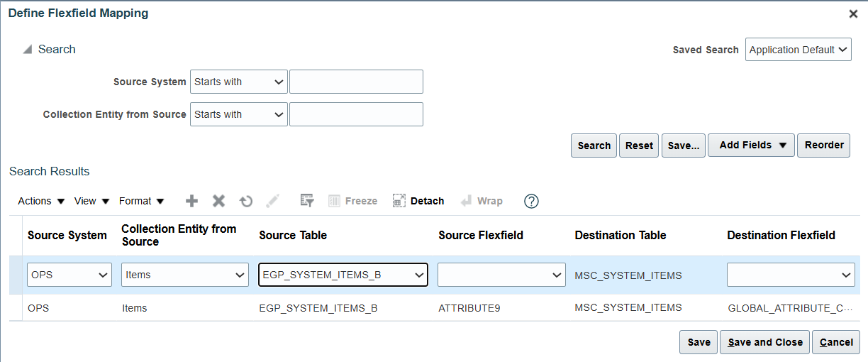Click the plus icon to add a row
Screen dimensions: 868x362
pos(191,201)
